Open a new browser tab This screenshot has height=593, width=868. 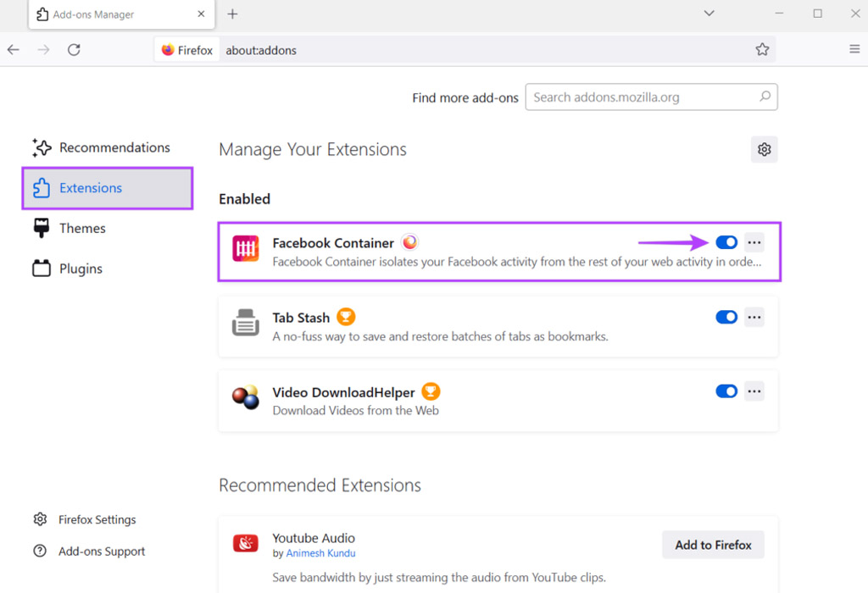pyautogui.click(x=232, y=14)
